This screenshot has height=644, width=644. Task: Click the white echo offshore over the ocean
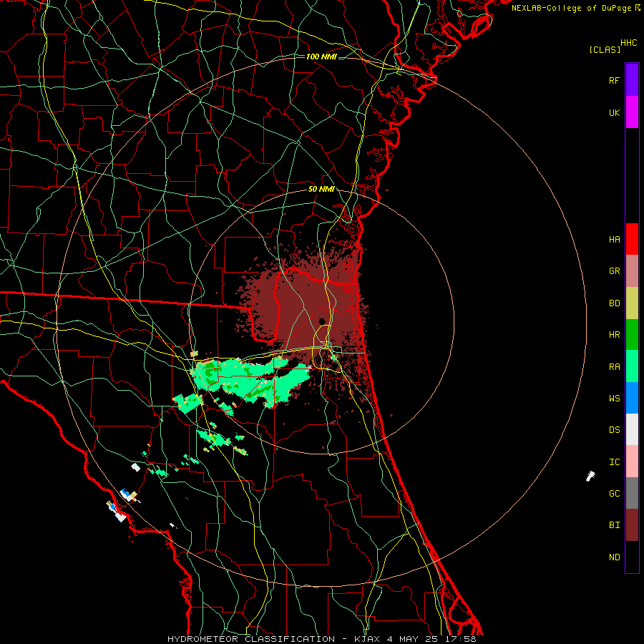click(590, 476)
